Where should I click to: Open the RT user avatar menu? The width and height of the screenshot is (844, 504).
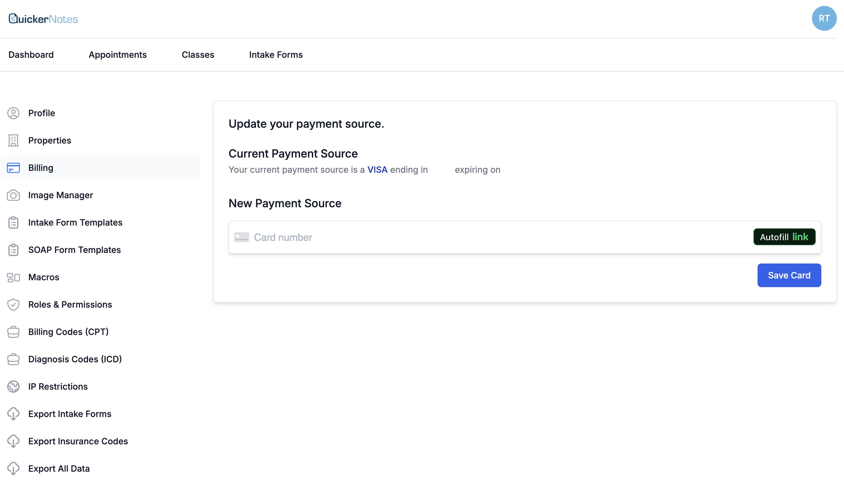point(823,18)
